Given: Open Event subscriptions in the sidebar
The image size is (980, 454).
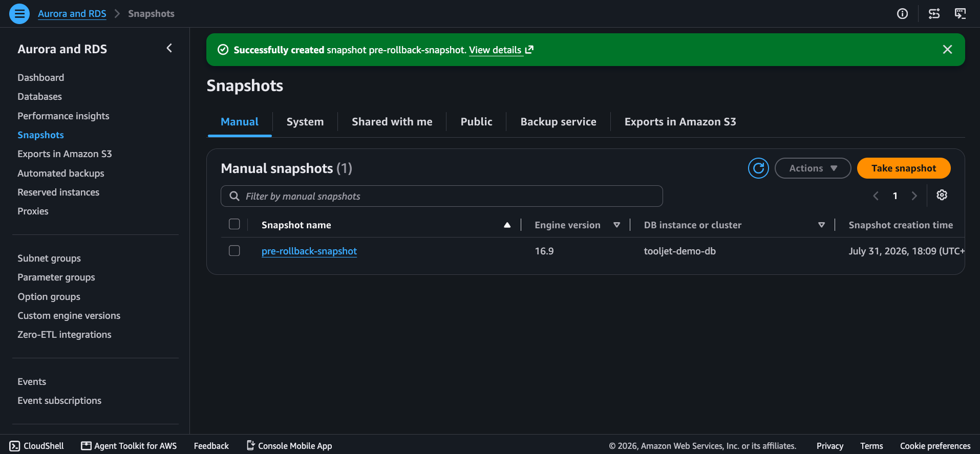Looking at the screenshot, I should (59, 400).
